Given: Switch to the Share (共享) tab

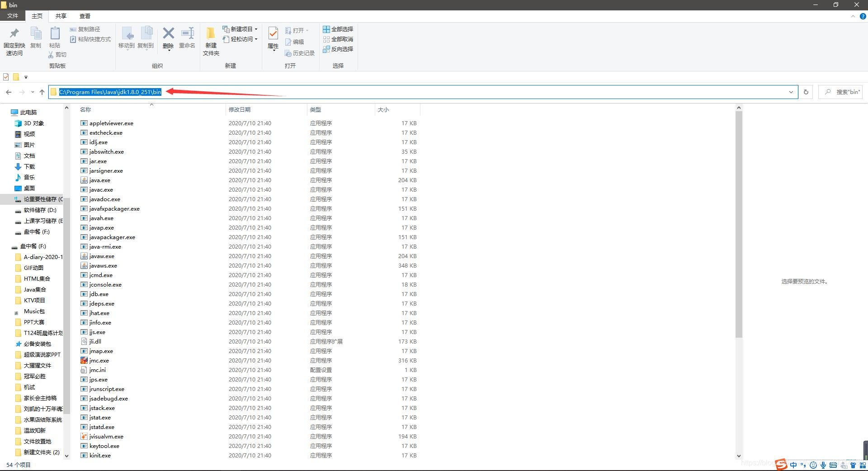Looking at the screenshot, I should point(61,16).
